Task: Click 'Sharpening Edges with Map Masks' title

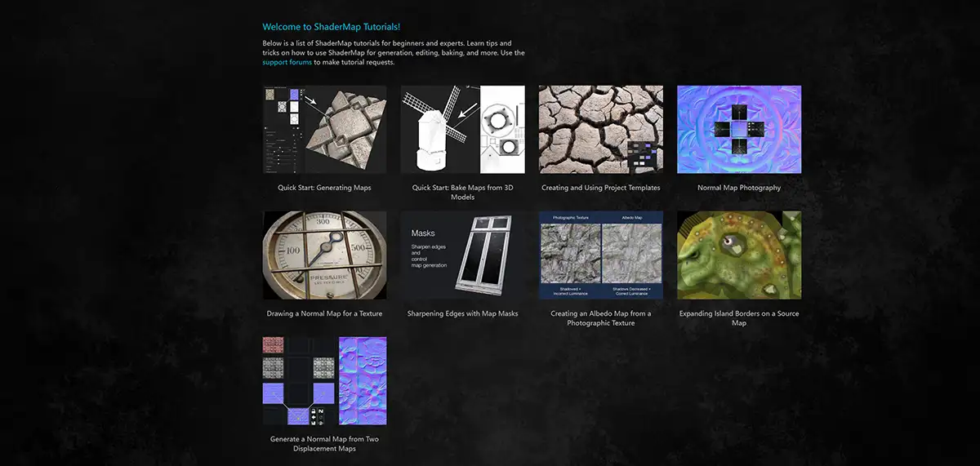Action: (462, 313)
